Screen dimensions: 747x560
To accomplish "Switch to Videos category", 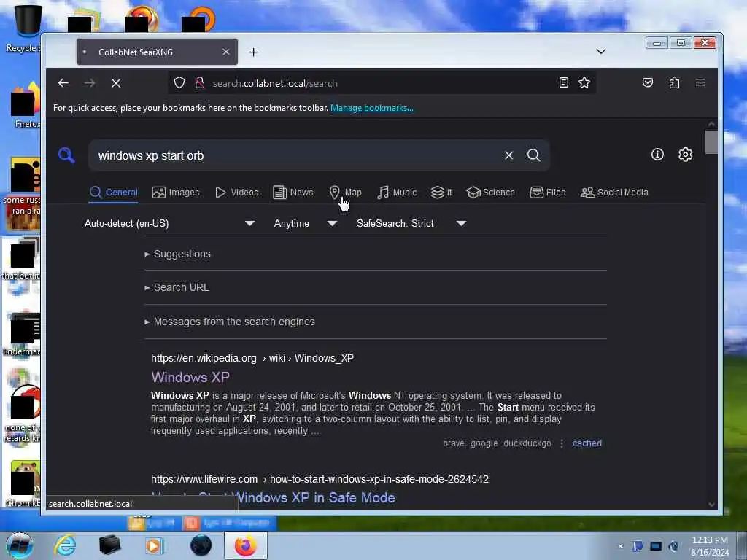I will 237,192.
